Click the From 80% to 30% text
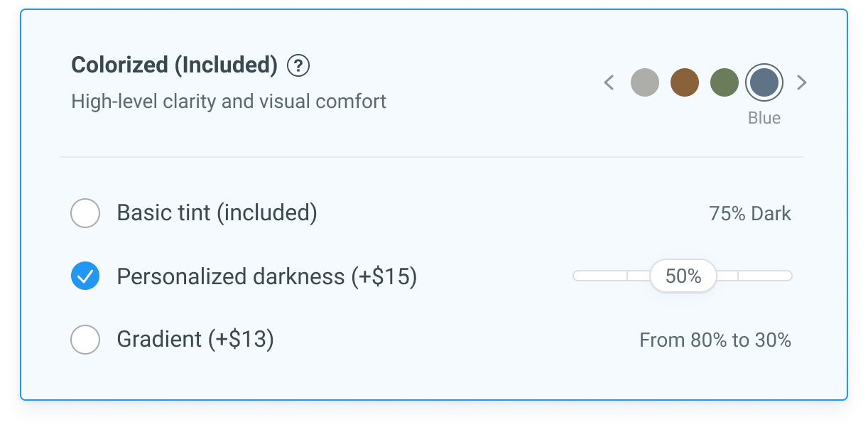The height and width of the screenshot is (432, 868). [715, 340]
